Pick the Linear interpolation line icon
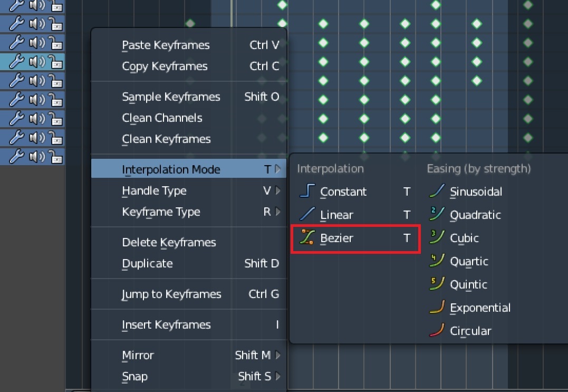The width and height of the screenshot is (568, 392). click(x=307, y=214)
